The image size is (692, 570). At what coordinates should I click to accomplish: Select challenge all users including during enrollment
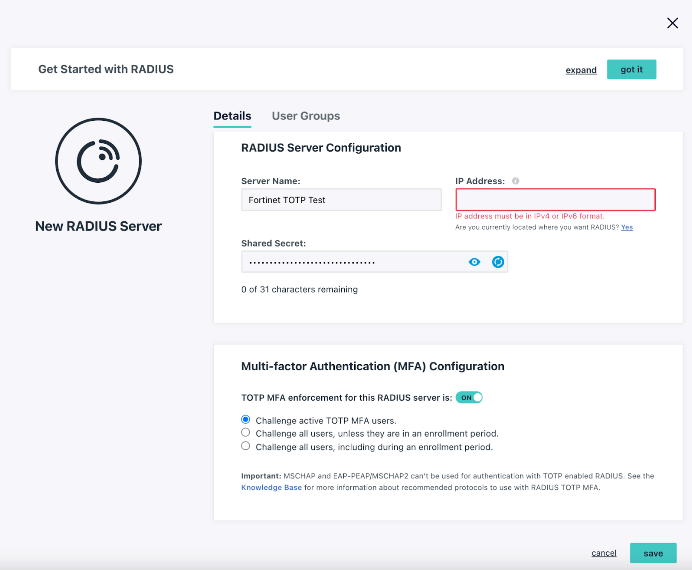246,446
